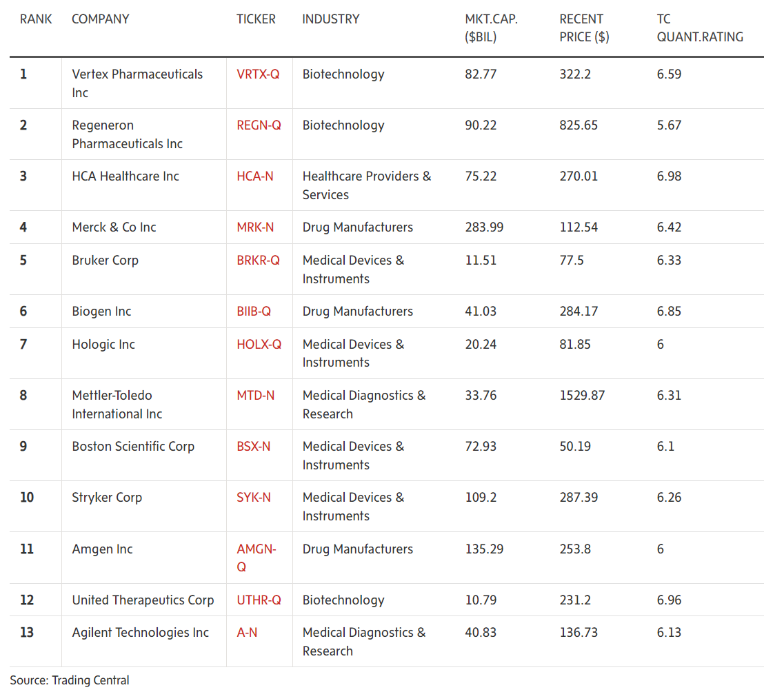Image resolution: width=784 pixels, height=692 pixels.
Task: Click the MKT.CAP. ($BIL) column header
Action: (x=491, y=28)
